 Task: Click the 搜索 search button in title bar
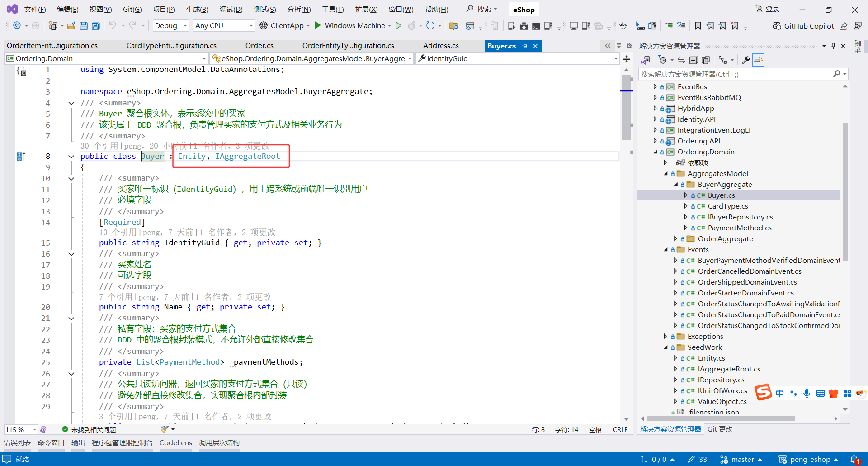(481, 9)
